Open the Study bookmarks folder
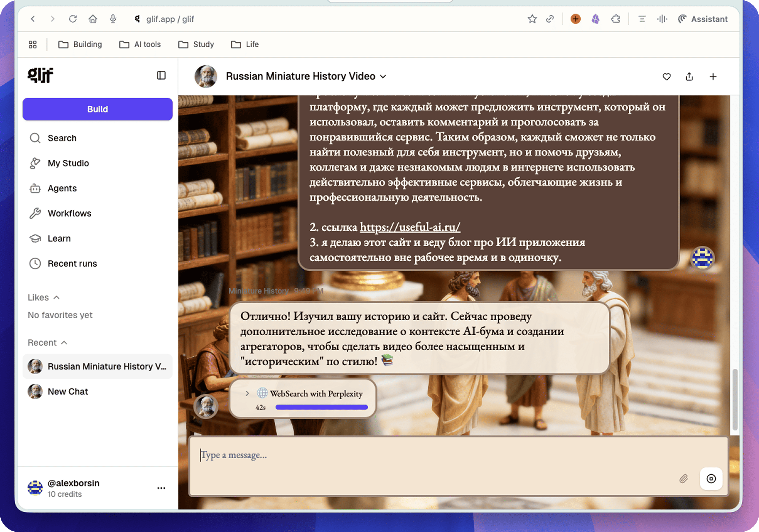The height and width of the screenshot is (532, 759). 196,44
